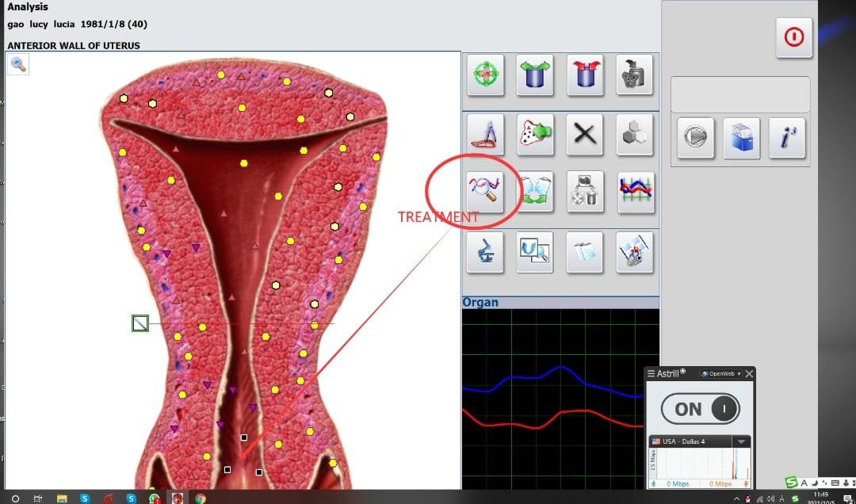Select the compass measurement tool icon
This screenshot has height=504, width=856.
(485, 134)
